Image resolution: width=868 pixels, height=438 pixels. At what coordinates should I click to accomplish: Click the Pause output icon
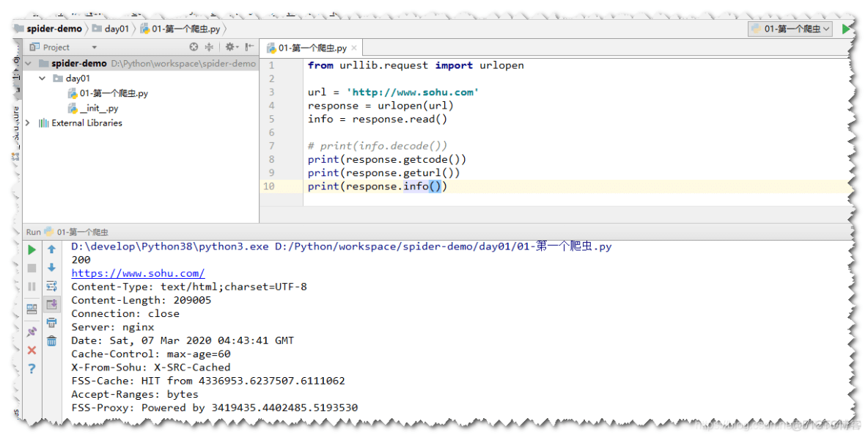32,286
